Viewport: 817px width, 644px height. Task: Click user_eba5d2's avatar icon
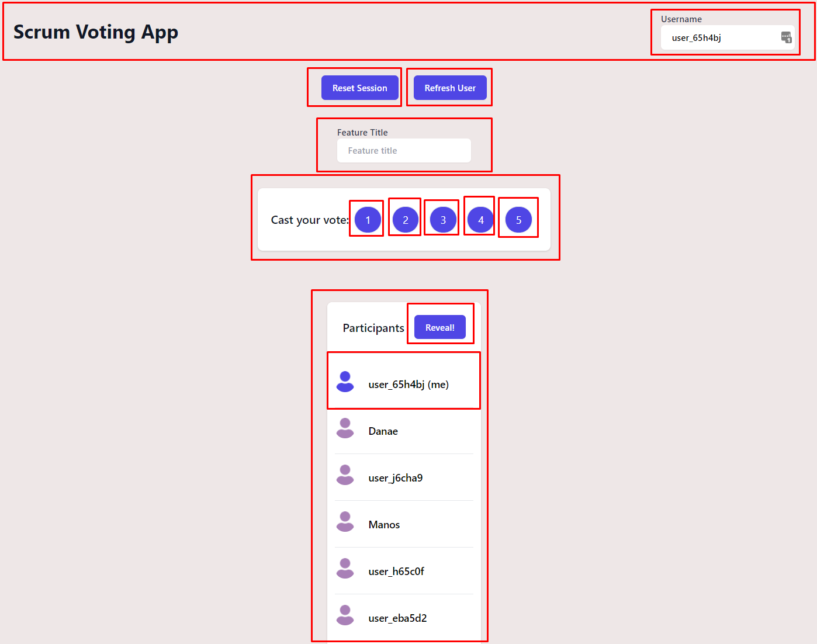[x=345, y=615]
